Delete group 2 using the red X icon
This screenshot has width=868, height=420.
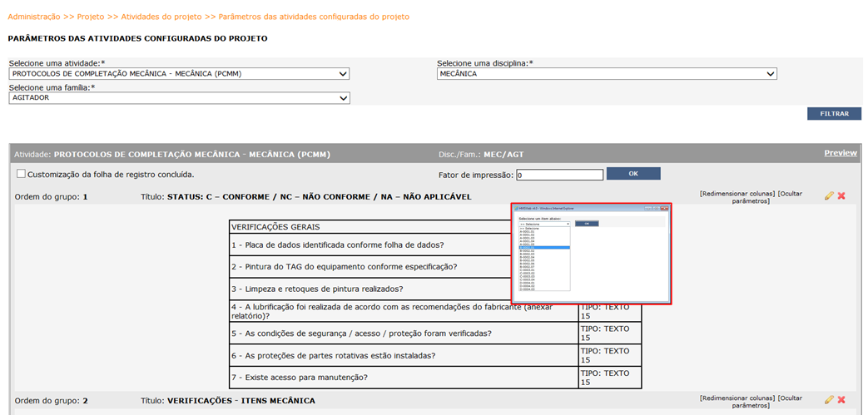(x=841, y=399)
